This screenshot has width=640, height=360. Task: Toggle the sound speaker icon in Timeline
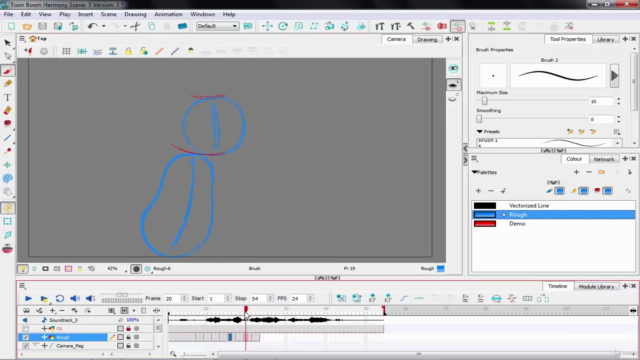[x=75, y=298]
